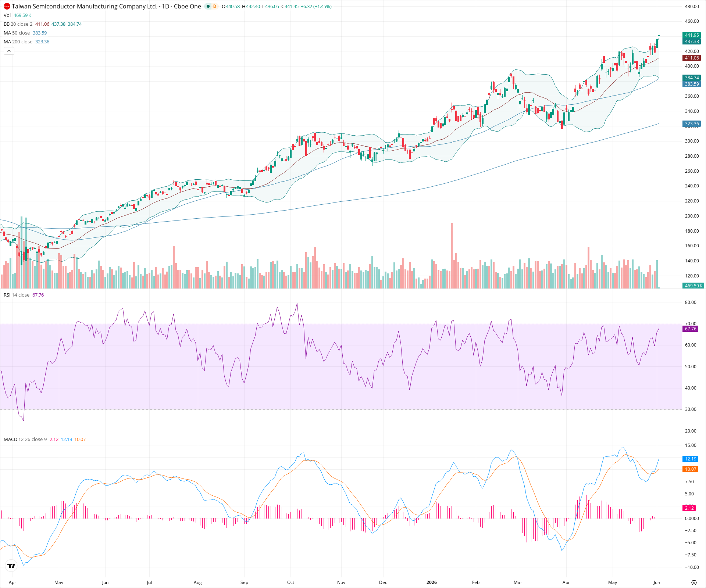Viewport: 706px width, 588px height.
Task: Click the 441.95 current price tag
Action: (x=692, y=35)
